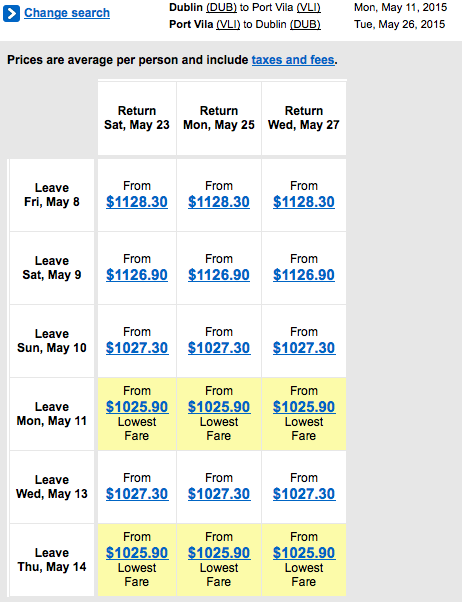The height and width of the screenshot is (602, 462).
Task: Open the taxes and fees link
Action: [293, 60]
